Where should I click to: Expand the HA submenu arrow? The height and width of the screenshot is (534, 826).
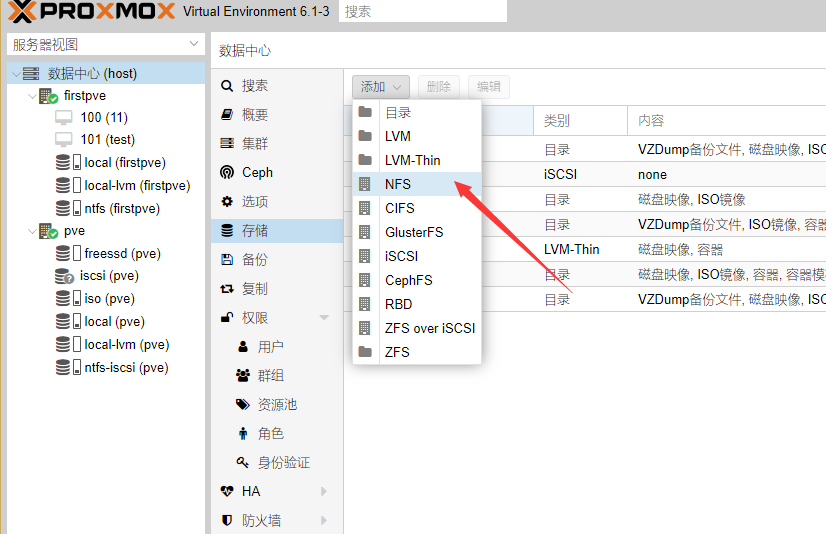pos(324,491)
